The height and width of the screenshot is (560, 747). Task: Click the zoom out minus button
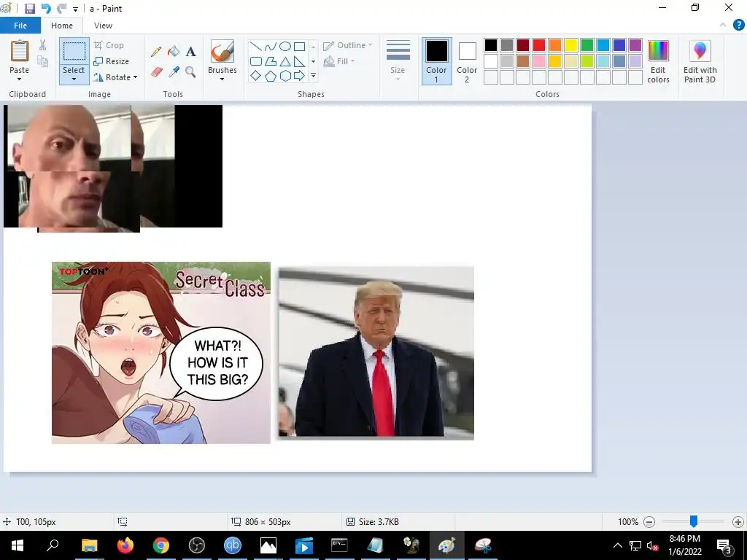[649, 522]
